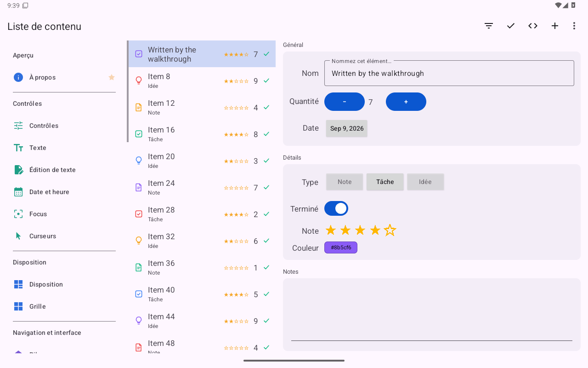Viewport: 588px width, 368px height.
Task: Open the Grille sidebar entry
Action: pos(64,306)
